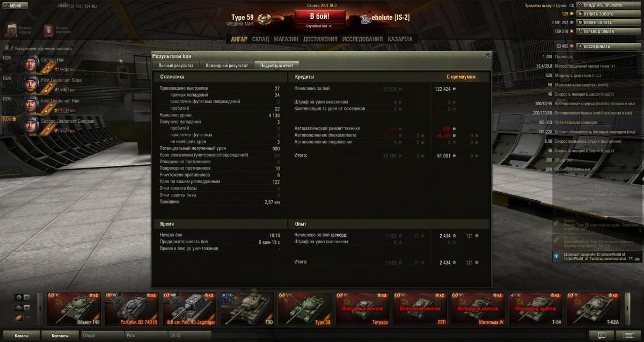The width and height of the screenshot is (644, 342).
Task: Toggle the checkbox beside the favorites filter
Action: point(28,318)
